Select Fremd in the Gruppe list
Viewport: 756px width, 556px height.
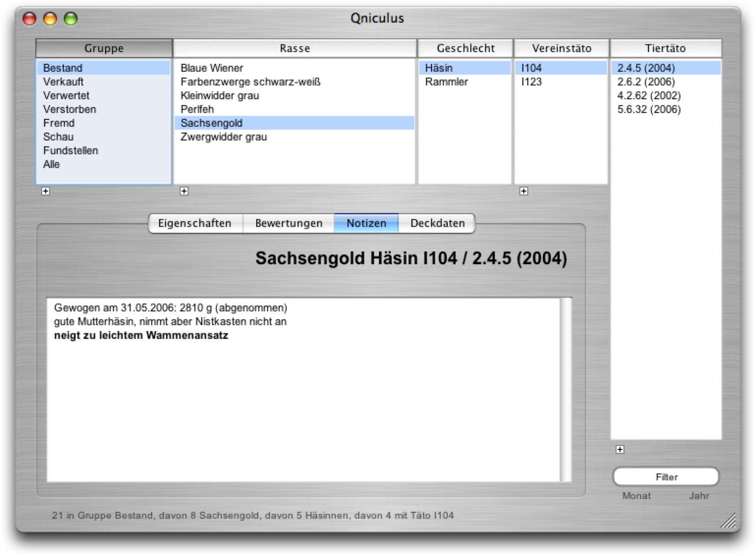tap(104, 123)
